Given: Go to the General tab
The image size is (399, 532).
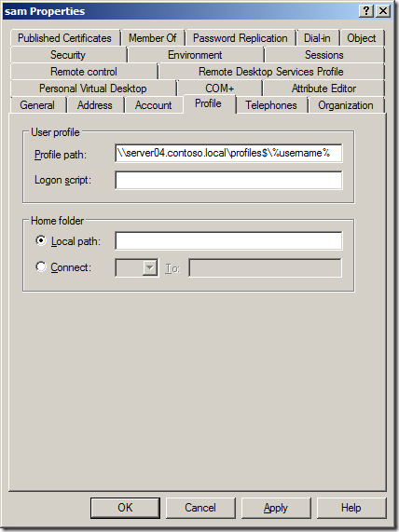Looking at the screenshot, I should (37, 105).
